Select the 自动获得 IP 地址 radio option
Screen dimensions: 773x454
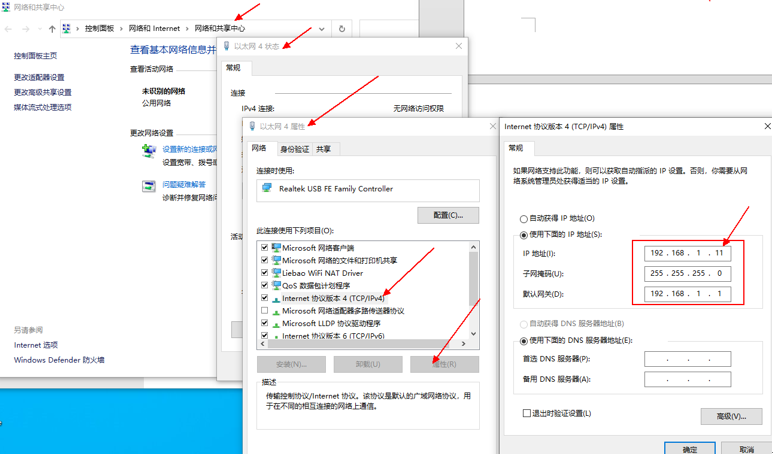pyautogui.click(x=523, y=218)
